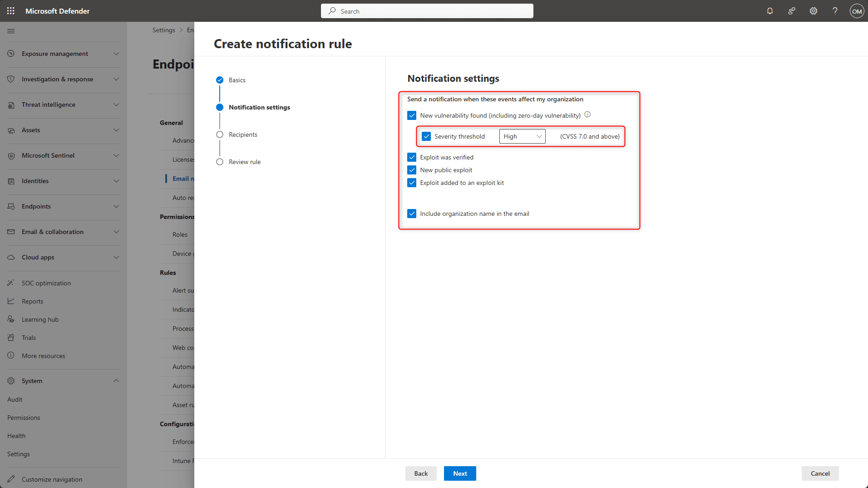
Task: Collapse the sidebar using hamburger menu icon
Action: [11, 31]
